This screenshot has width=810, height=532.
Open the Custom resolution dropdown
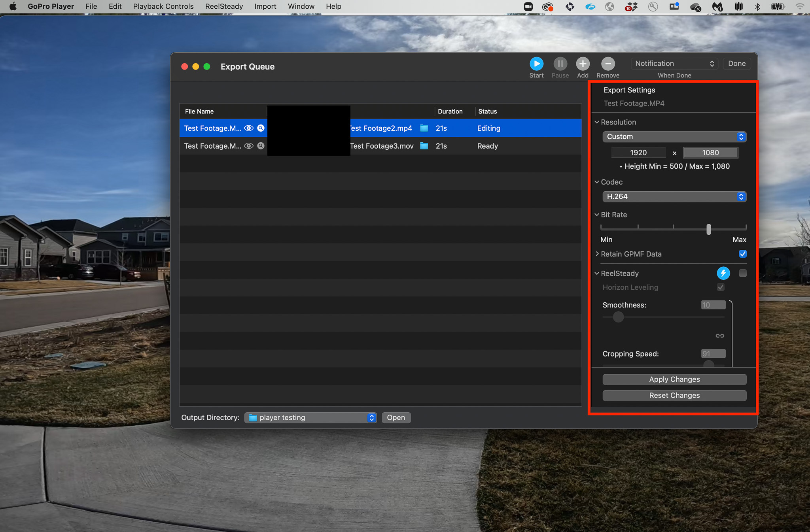[x=674, y=137]
